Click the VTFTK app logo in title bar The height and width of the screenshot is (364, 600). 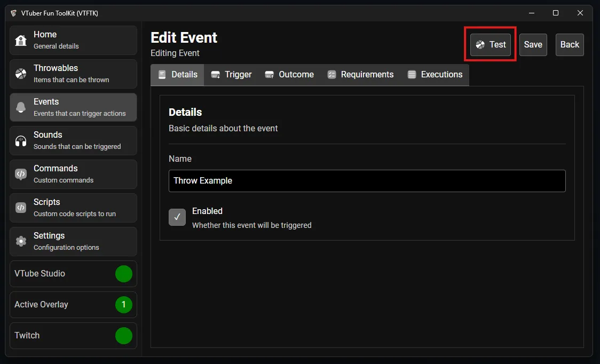click(13, 13)
